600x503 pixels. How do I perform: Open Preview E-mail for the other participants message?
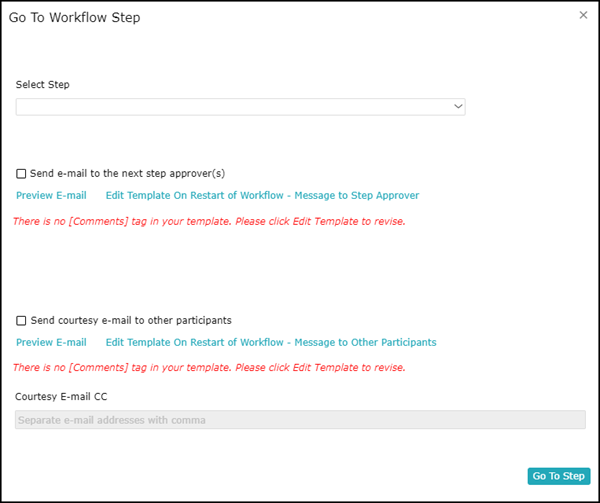pos(51,342)
